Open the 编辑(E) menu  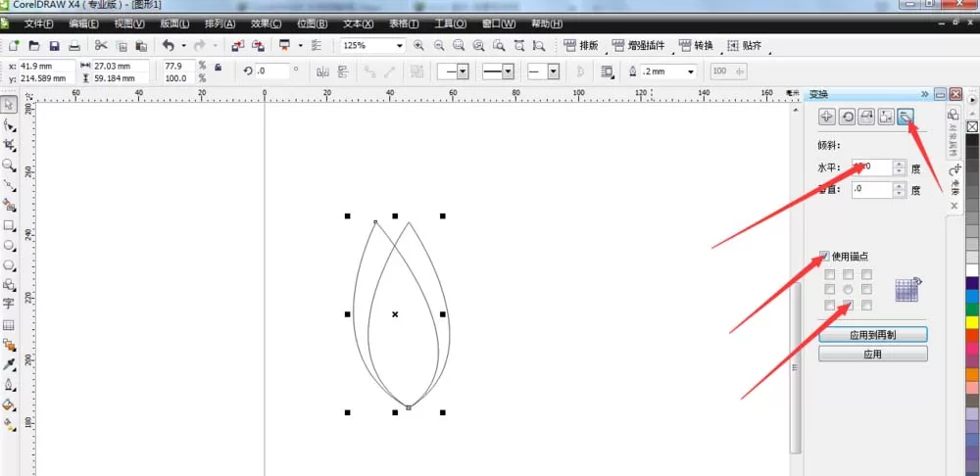coord(83,24)
